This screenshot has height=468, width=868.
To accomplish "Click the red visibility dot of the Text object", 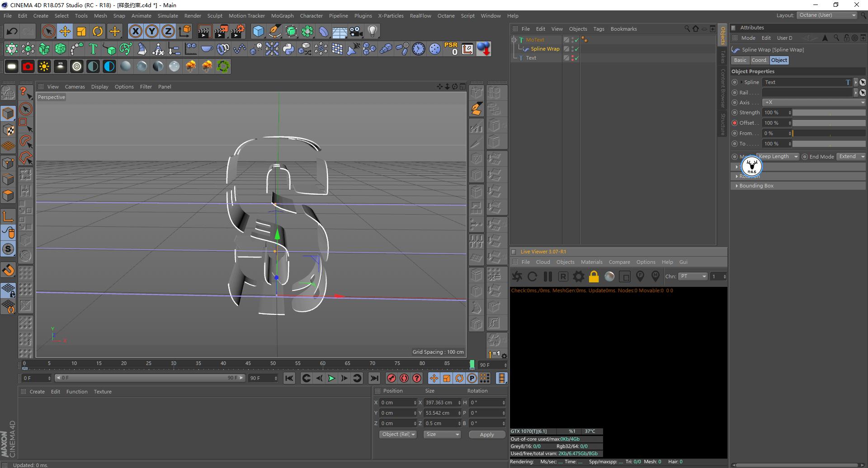I will (572, 56).
